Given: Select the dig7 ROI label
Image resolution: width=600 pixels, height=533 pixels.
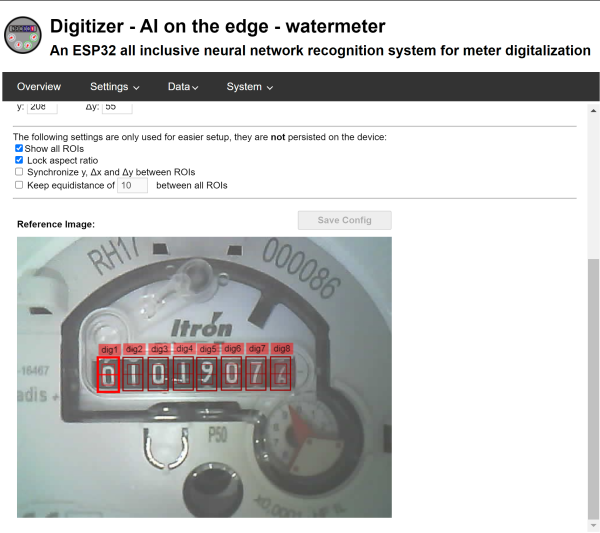Looking at the screenshot, I should click(x=257, y=349).
